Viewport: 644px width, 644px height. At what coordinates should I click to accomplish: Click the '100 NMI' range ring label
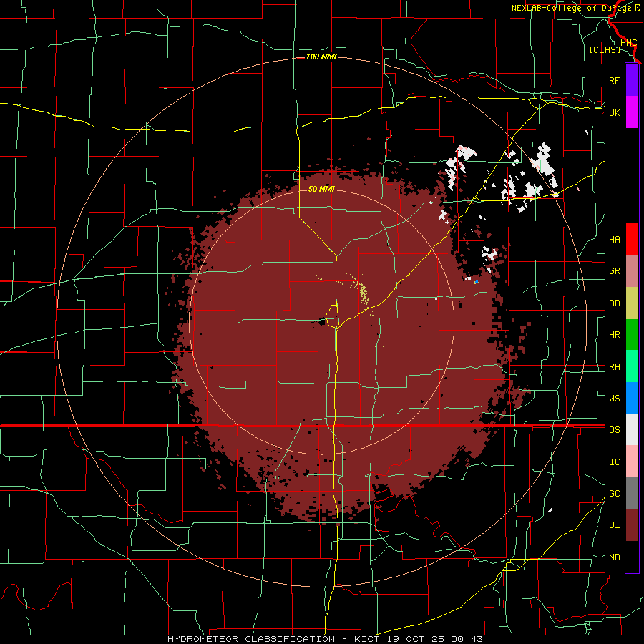[x=321, y=57]
